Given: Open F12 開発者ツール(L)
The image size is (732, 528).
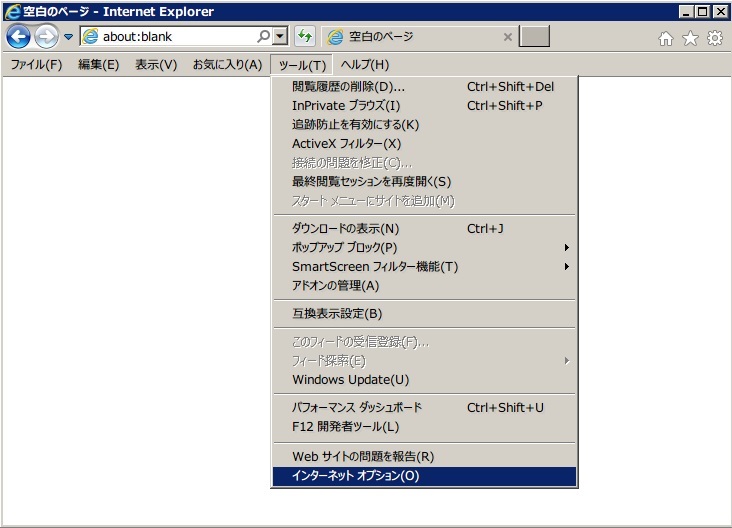Looking at the screenshot, I should tap(424, 427).
